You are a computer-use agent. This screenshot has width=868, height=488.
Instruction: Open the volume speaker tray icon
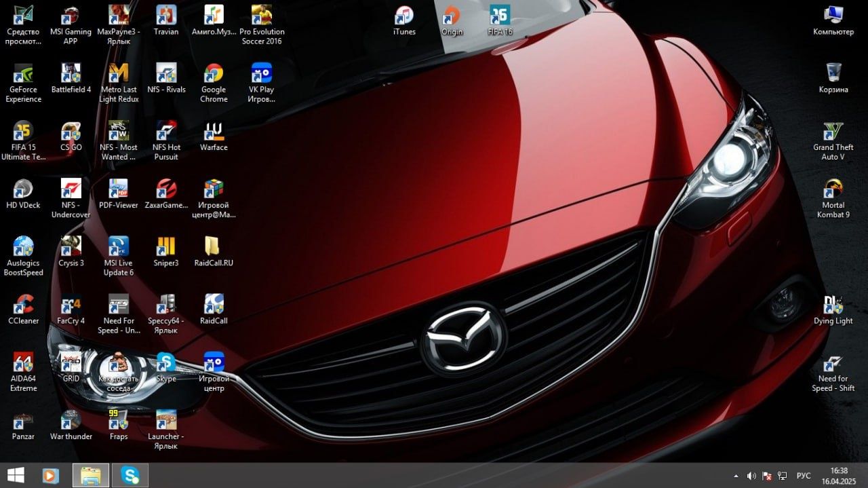pos(751,476)
